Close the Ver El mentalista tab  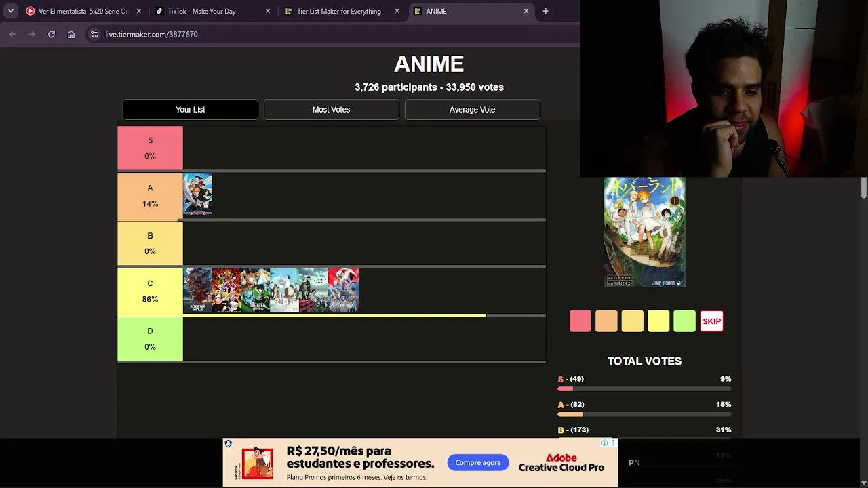139,11
